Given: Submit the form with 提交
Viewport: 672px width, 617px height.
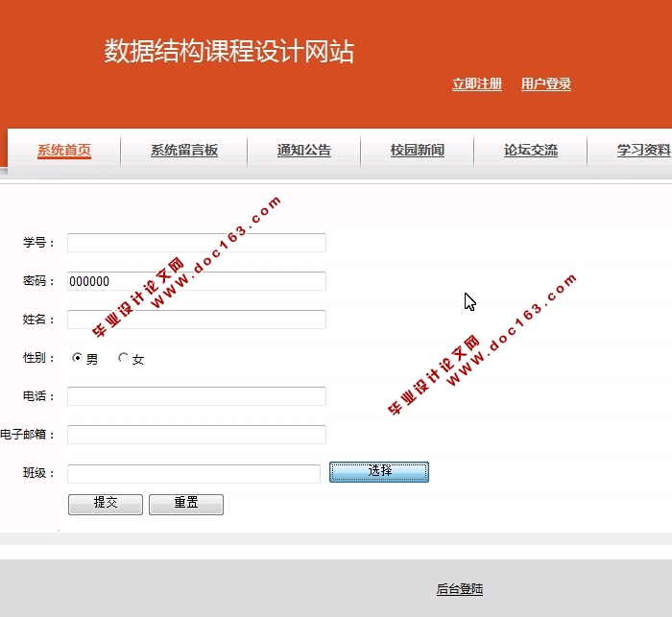Looking at the screenshot, I should pyautogui.click(x=106, y=504).
